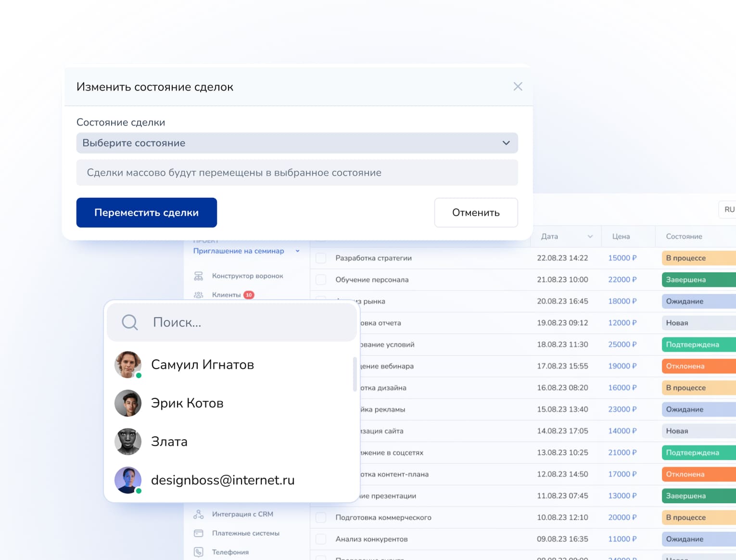
Task: Close the change deal status dialog
Action: pos(518,87)
